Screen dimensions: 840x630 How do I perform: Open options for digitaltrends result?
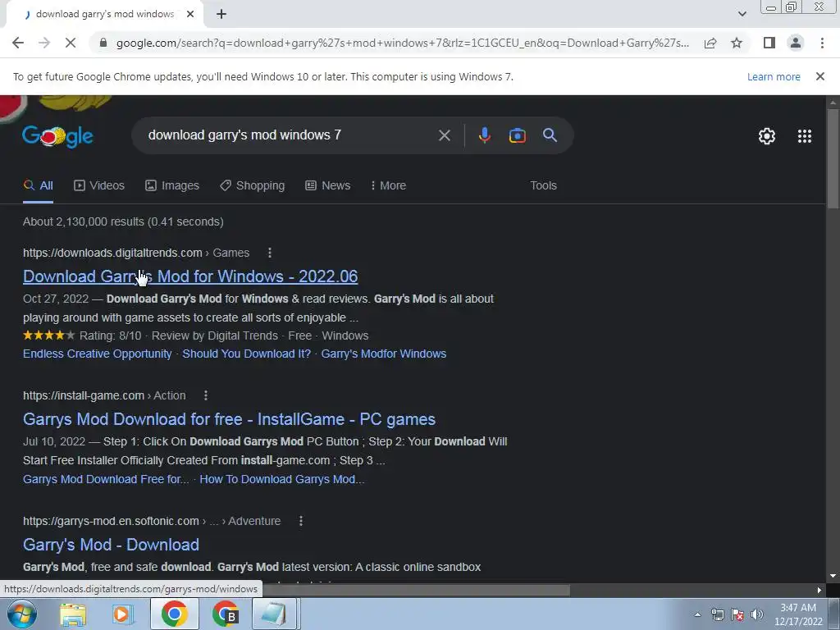[269, 253]
